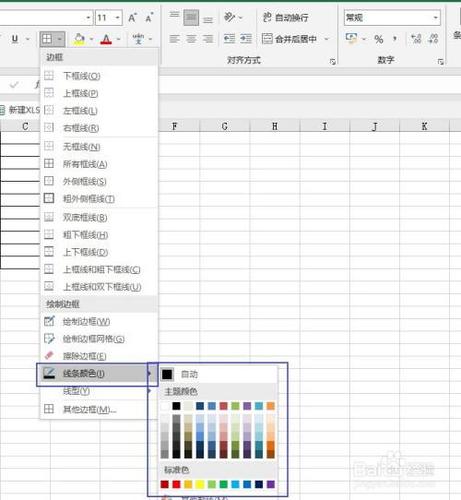The width and height of the screenshot is (461, 500).
Task: Click the phonetic guide 文 icon
Action: coord(138,39)
